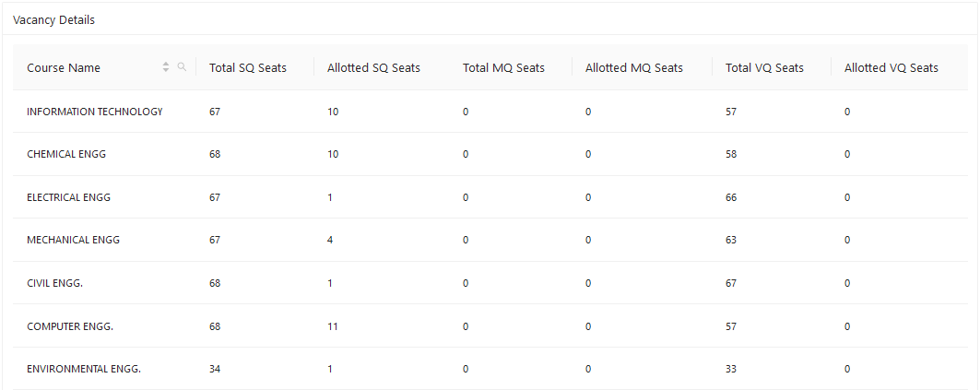Select the ENVIRONMENTAL ENGG. course row
Screen dimensions: 980x390
[x=490, y=369]
